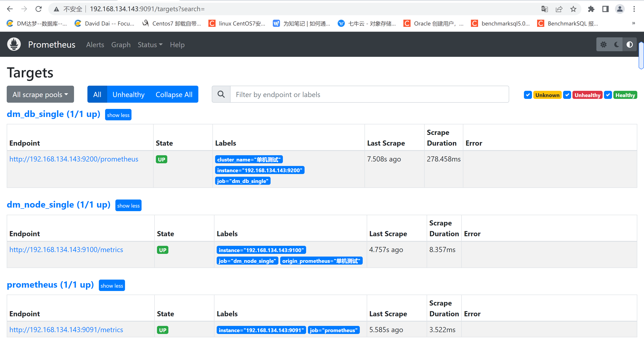Uncheck the Healthy state filter checkbox
644x359 pixels.
point(608,95)
